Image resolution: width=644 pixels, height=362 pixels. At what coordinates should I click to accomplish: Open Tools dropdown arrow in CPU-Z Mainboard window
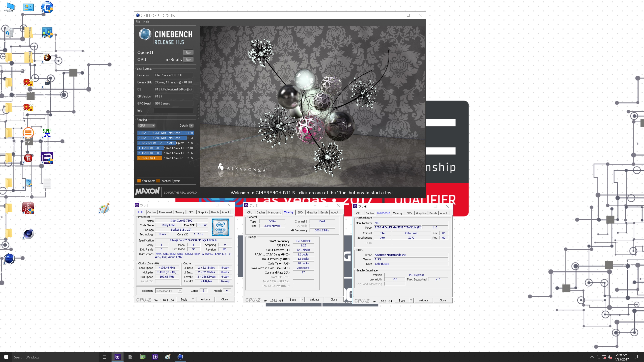click(x=411, y=300)
